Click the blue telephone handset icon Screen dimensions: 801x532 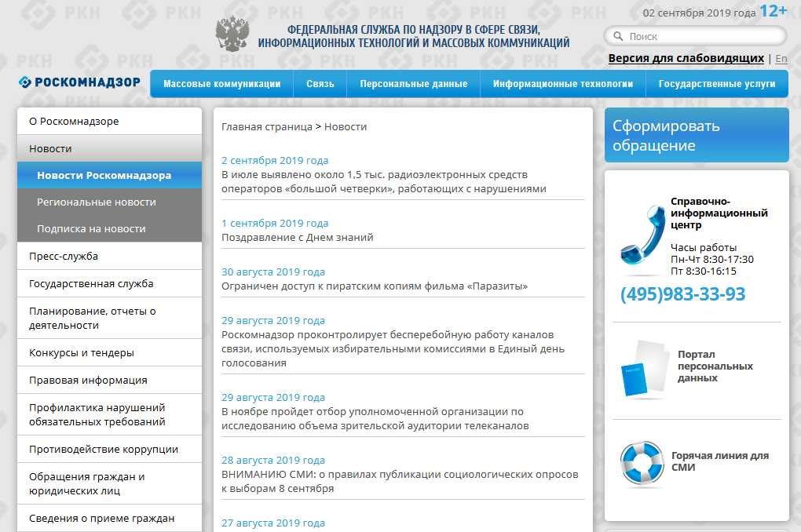pos(642,239)
